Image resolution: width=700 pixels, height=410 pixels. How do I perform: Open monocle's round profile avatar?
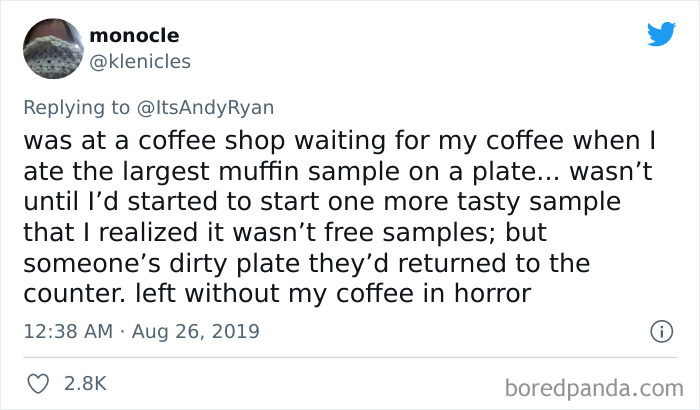coord(53,49)
